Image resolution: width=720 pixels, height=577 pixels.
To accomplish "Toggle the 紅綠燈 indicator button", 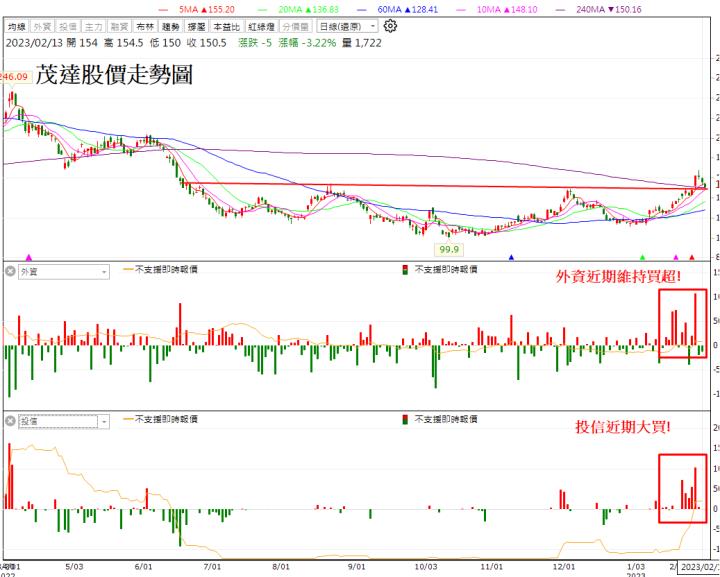I will [x=261, y=27].
